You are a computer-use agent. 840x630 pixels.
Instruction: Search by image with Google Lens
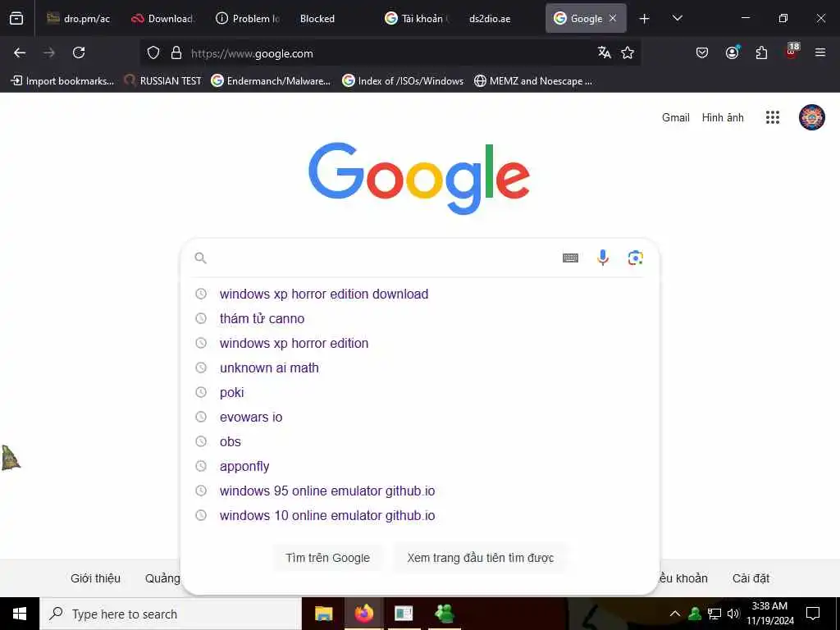636,258
